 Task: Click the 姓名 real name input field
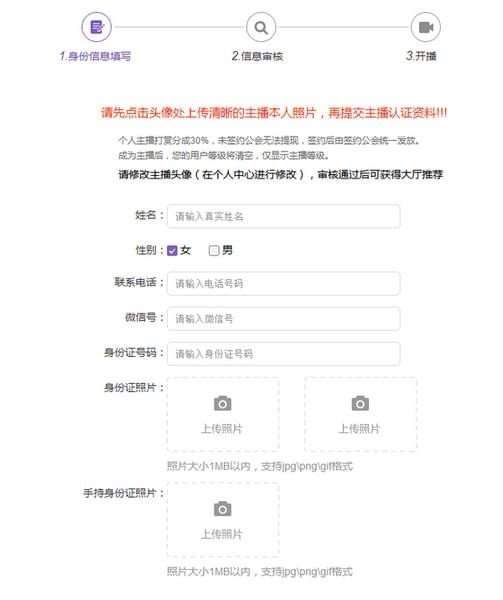[x=284, y=217]
